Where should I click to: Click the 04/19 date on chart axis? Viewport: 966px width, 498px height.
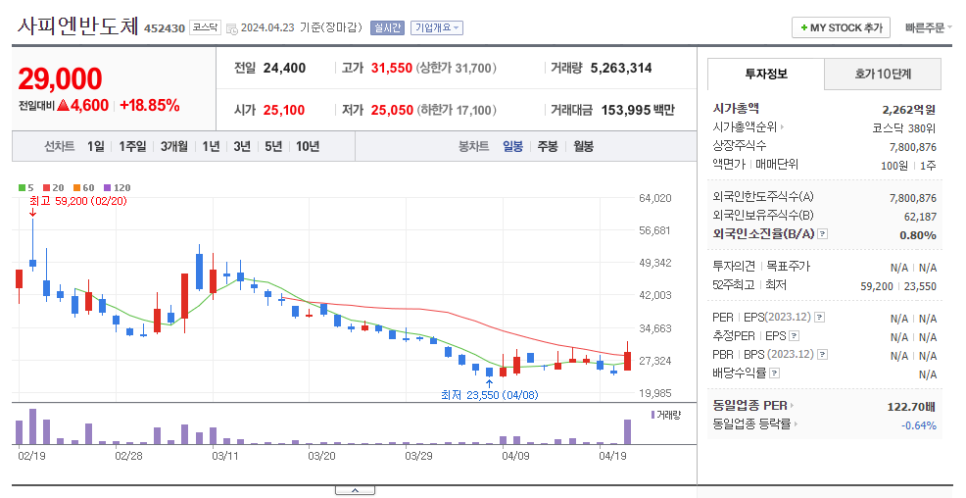coord(612,456)
